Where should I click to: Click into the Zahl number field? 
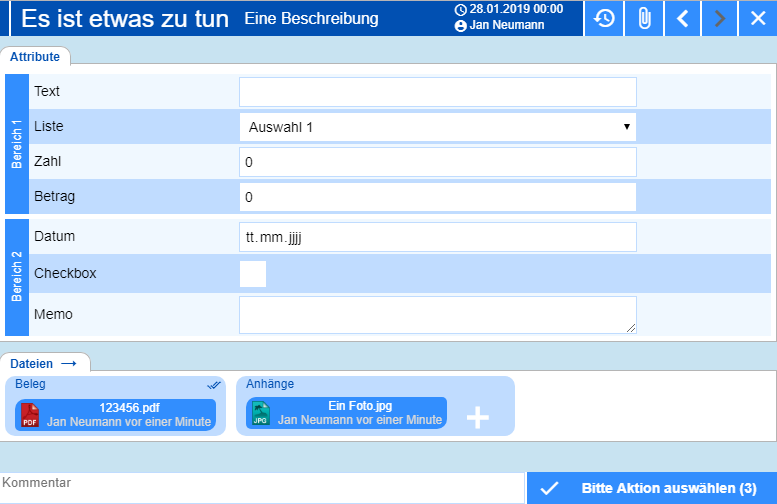438,162
